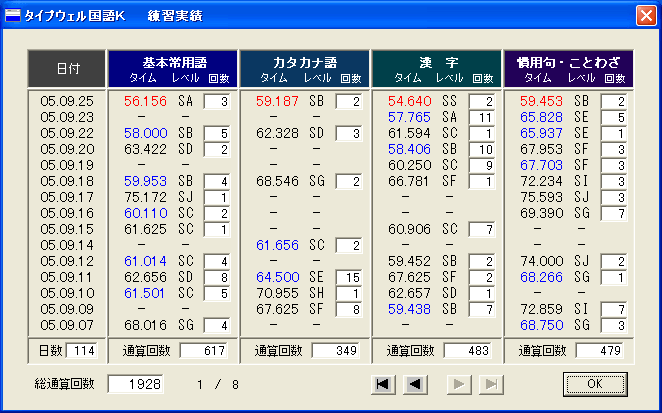The height and width of the screenshot is (413, 662).
Task: Click time 70.955
Action: click(277, 293)
